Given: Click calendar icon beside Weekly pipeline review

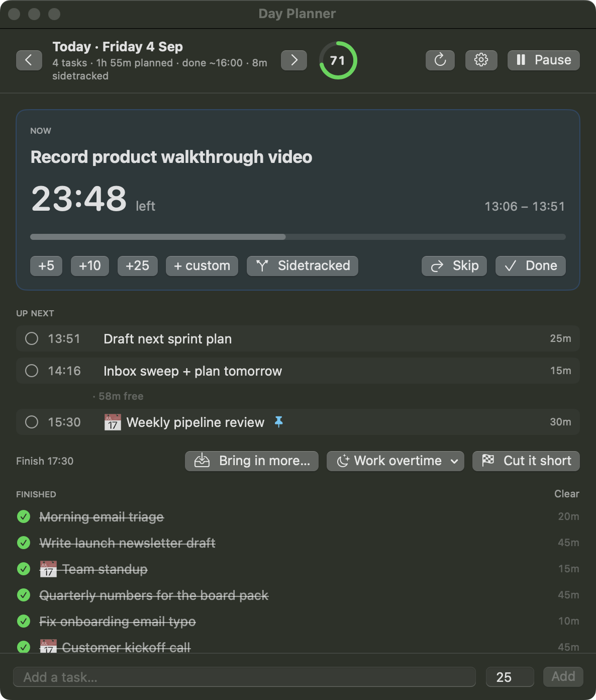Looking at the screenshot, I should pyautogui.click(x=113, y=422).
